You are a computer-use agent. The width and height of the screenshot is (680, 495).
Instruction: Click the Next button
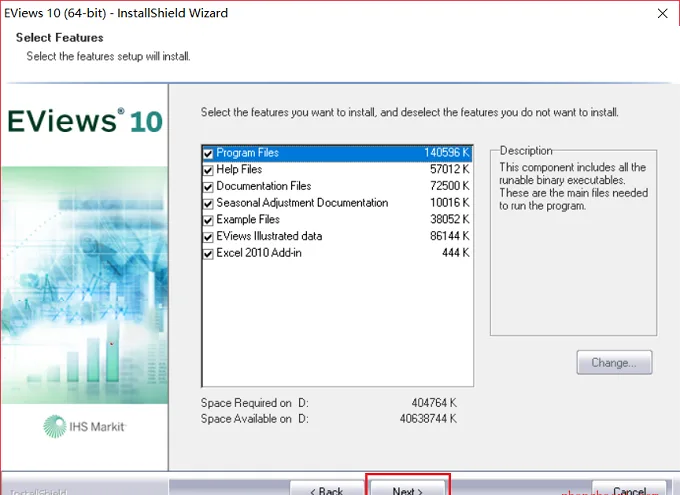point(408,488)
